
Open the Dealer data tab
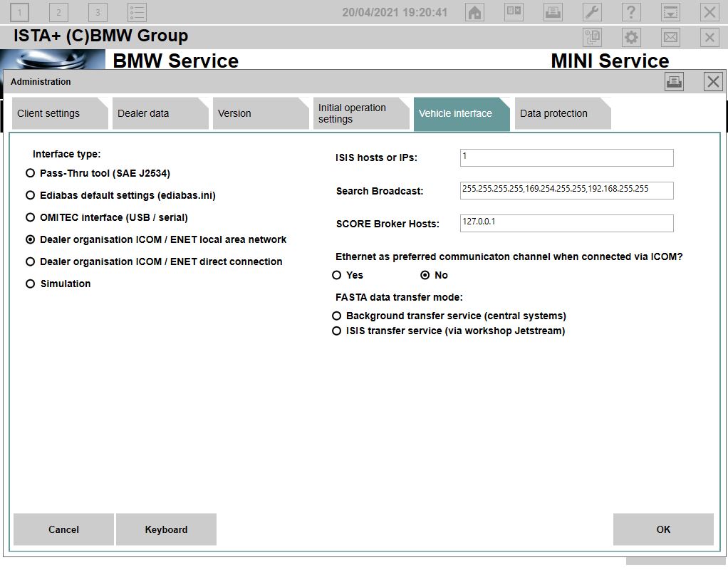[160, 113]
